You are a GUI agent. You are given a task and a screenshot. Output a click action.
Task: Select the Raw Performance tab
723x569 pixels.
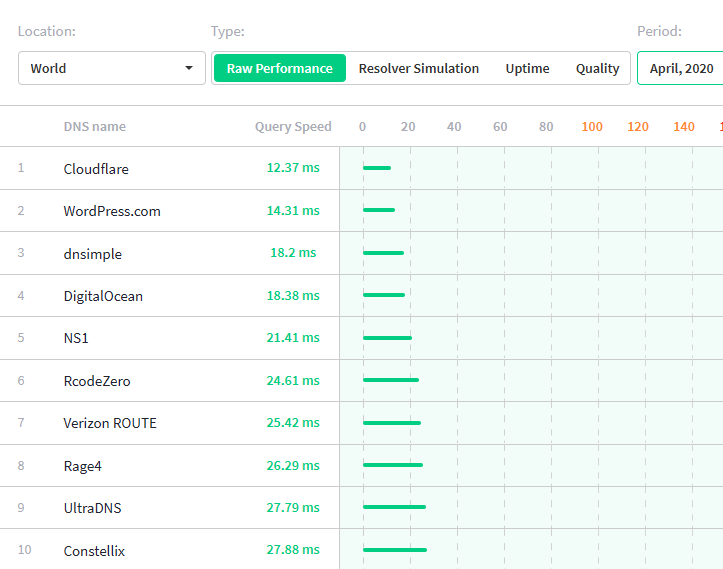click(279, 68)
